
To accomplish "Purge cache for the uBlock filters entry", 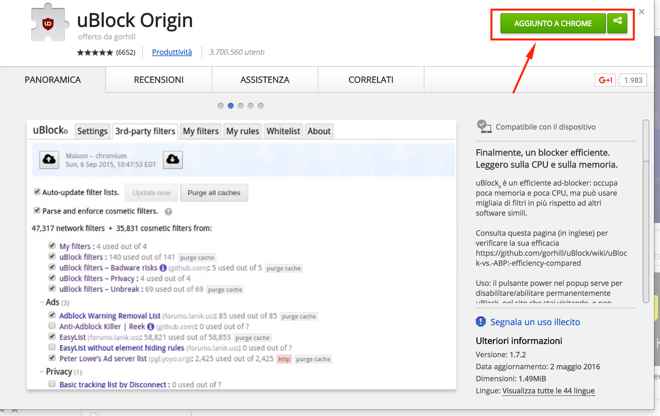I will pos(197,258).
